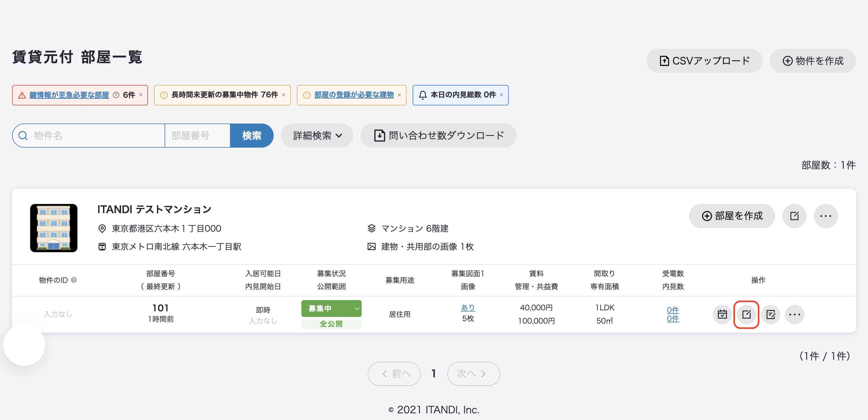Image resolution: width=868 pixels, height=420 pixels.
Task: Click the rent value 40,000円
Action: (x=536, y=308)
